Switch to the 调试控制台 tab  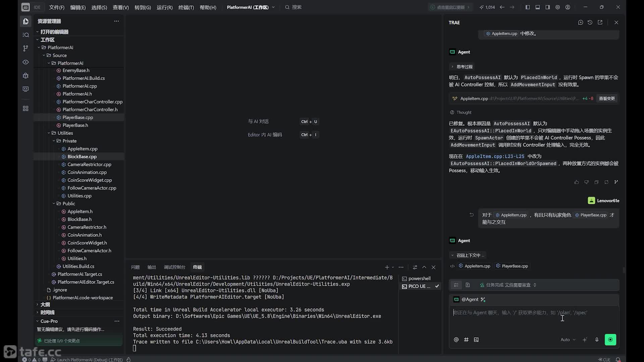point(174,267)
